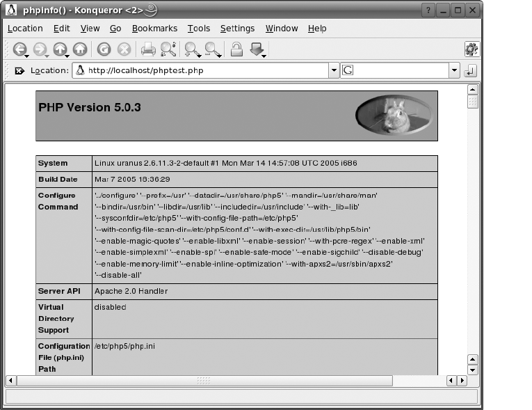Open the Go menu
The height and width of the screenshot is (410, 532).
coord(115,29)
